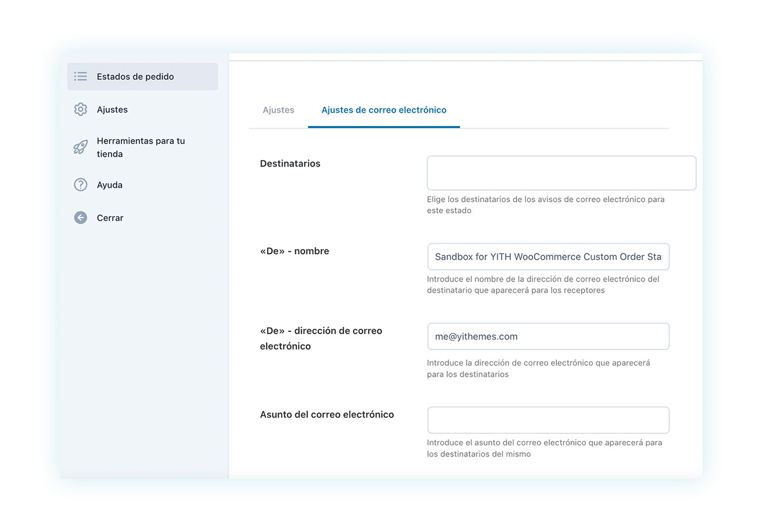This screenshot has width=763, height=532.
Task: Click the back arrow icon beside Cerrar
Action: pos(80,218)
